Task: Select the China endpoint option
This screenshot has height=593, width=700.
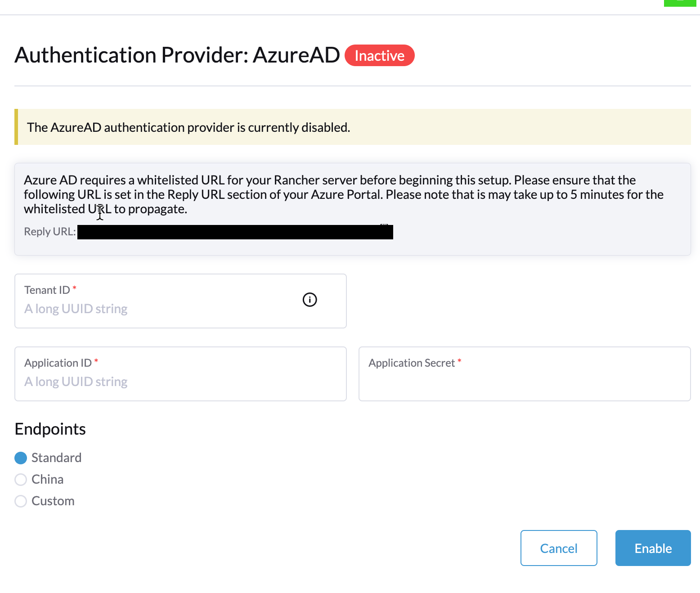Action: (20, 479)
